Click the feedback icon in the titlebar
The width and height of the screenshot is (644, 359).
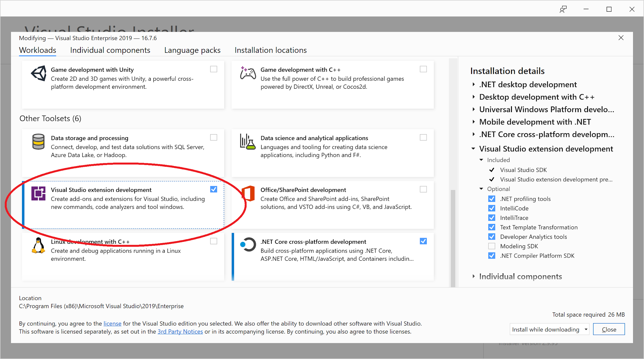(x=563, y=9)
